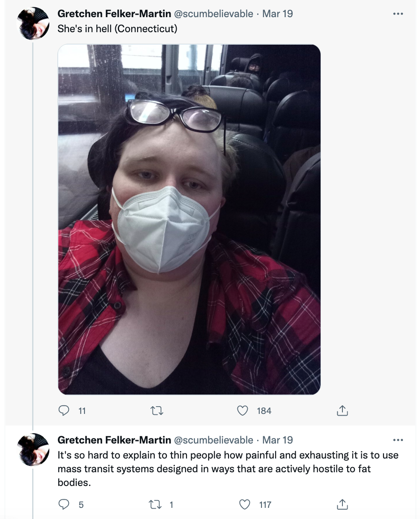The image size is (420, 519).
Task: Open Mar 19 timestamp of first tweet
Action: (277, 14)
